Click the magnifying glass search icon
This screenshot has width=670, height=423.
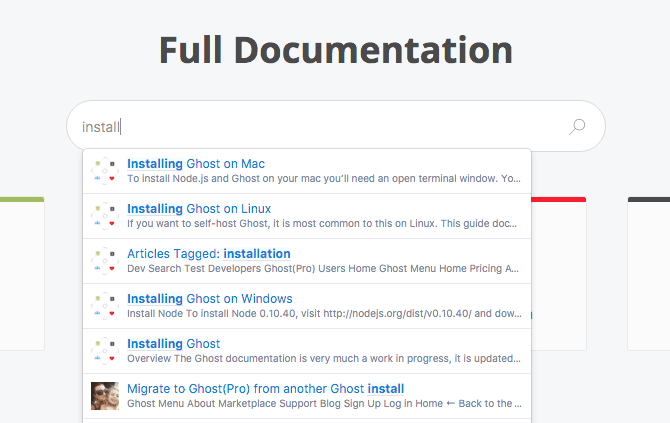(577, 126)
